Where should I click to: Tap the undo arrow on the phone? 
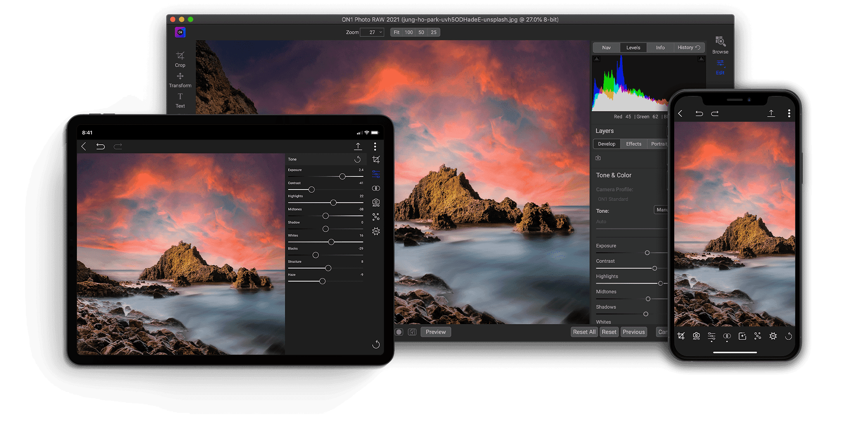click(x=699, y=114)
